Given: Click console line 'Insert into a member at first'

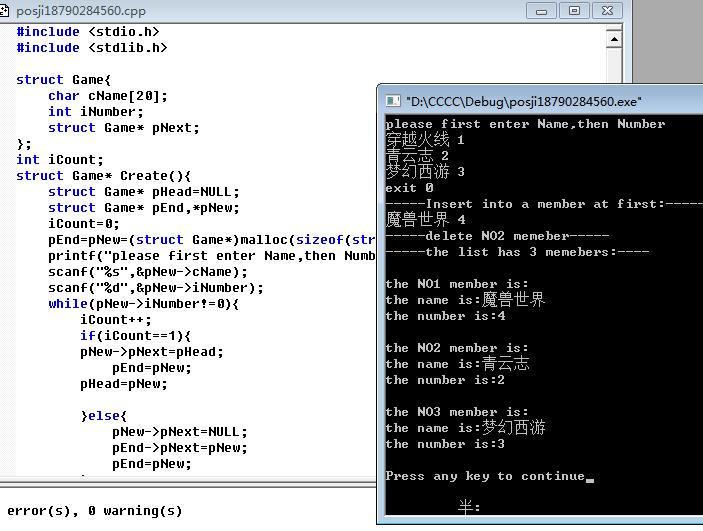Looking at the screenshot, I should click(544, 204).
